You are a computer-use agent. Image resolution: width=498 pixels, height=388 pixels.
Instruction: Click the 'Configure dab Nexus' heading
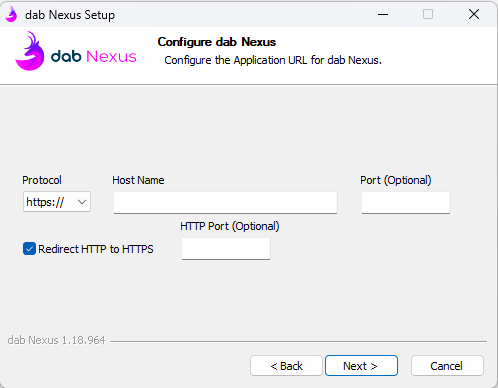click(x=217, y=42)
